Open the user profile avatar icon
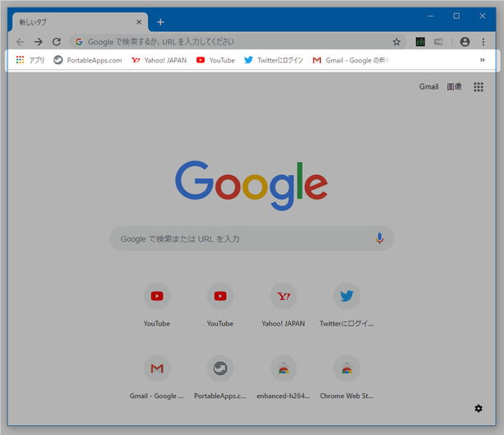Screen dimensions: 504x435 (465, 42)
